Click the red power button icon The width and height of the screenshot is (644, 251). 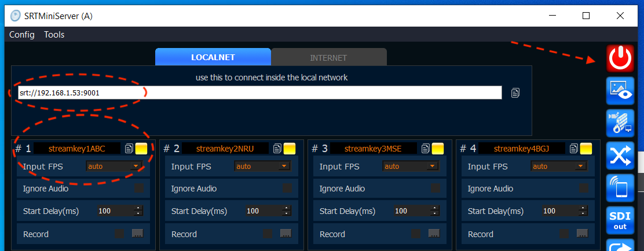point(620,58)
